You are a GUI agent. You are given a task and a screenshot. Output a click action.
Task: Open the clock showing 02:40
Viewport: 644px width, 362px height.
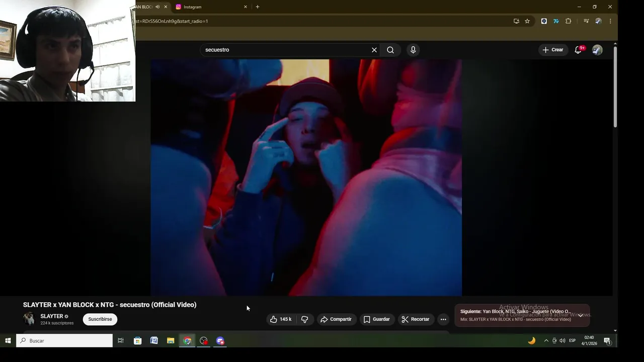[589, 340]
